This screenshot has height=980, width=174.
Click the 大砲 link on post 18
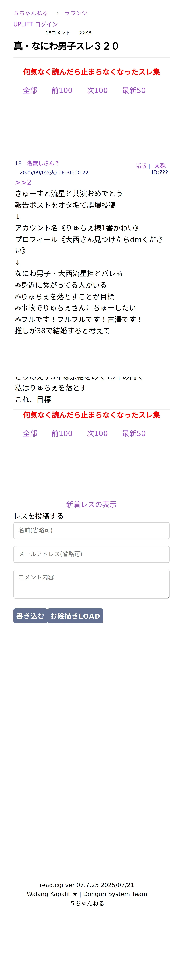pos(160,166)
